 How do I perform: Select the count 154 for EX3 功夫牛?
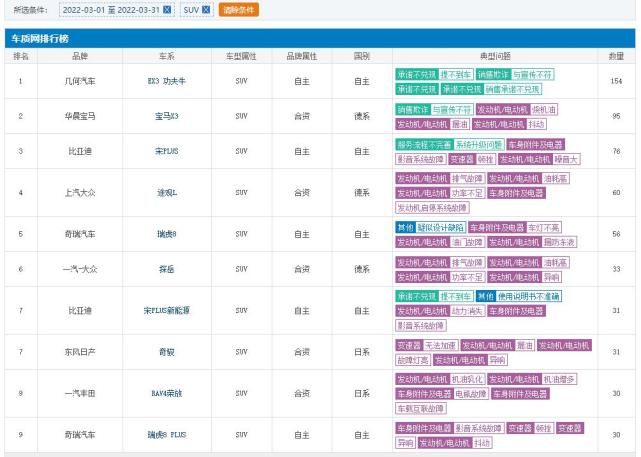[x=616, y=81]
